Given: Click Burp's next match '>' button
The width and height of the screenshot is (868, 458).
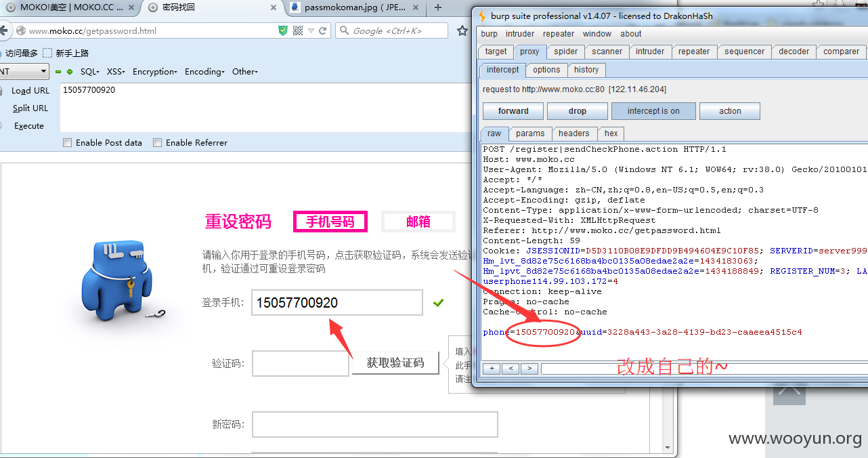Looking at the screenshot, I should (x=529, y=369).
